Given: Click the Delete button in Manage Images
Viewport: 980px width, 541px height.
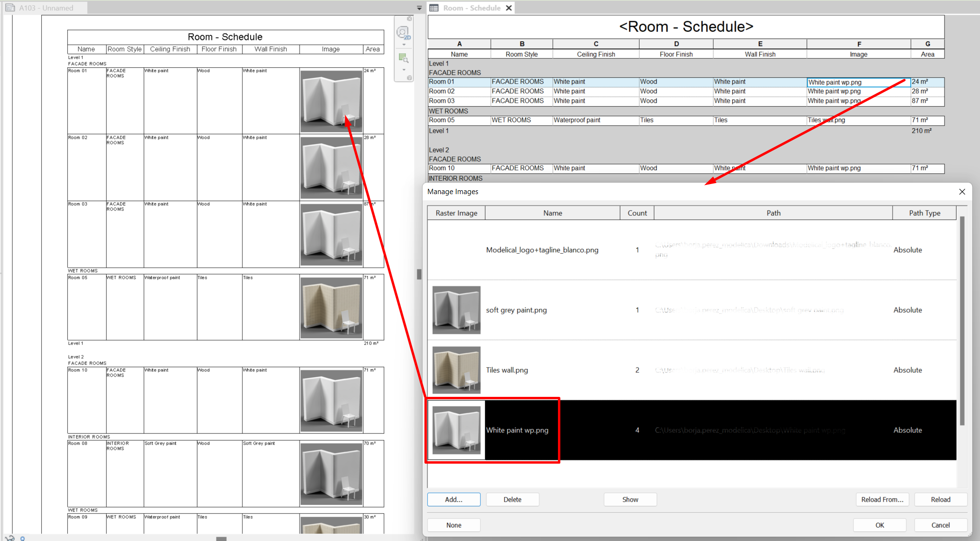Looking at the screenshot, I should tap(512, 500).
